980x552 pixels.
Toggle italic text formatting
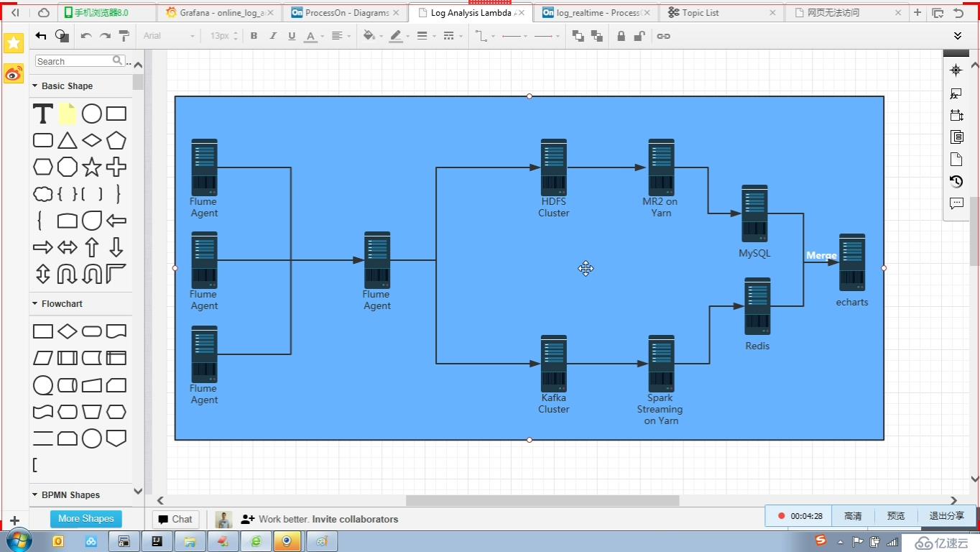(272, 36)
